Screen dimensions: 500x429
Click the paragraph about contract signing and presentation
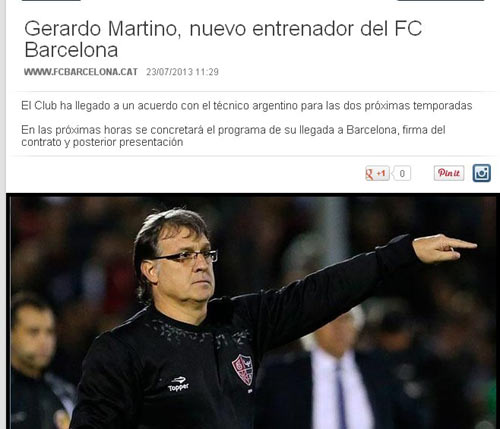pyautogui.click(x=233, y=136)
